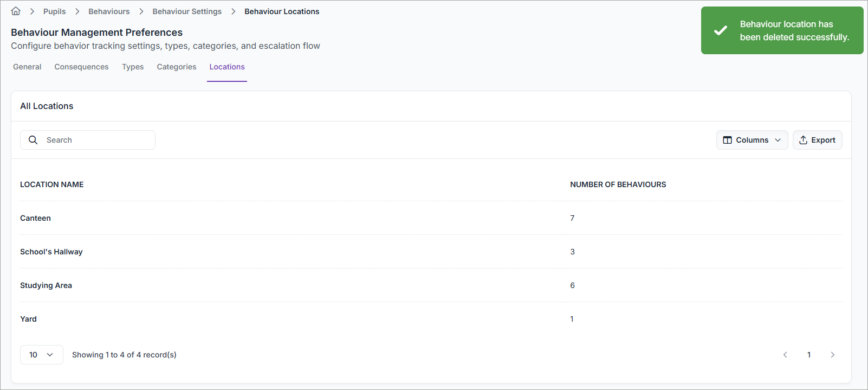Navigate to Behaviours breadcrumb link
868x390 pixels.
pyautogui.click(x=109, y=11)
